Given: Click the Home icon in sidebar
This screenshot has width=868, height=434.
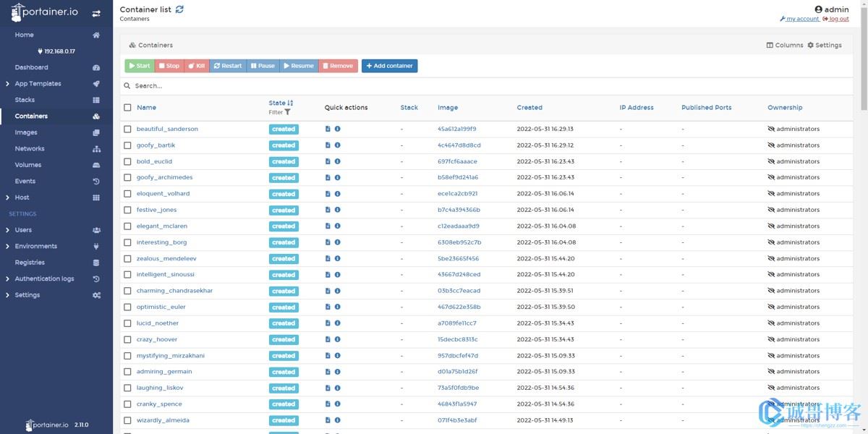Looking at the screenshot, I should coord(96,35).
